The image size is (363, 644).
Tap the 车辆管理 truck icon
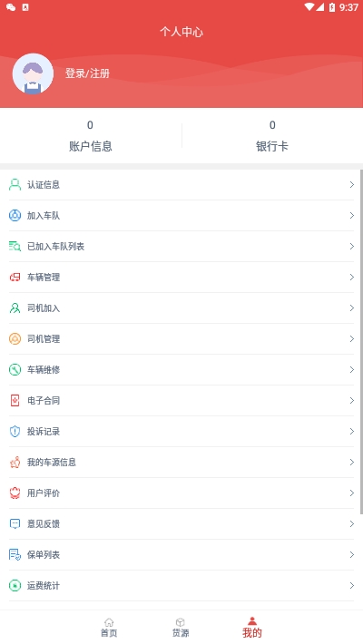click(15, 278)
